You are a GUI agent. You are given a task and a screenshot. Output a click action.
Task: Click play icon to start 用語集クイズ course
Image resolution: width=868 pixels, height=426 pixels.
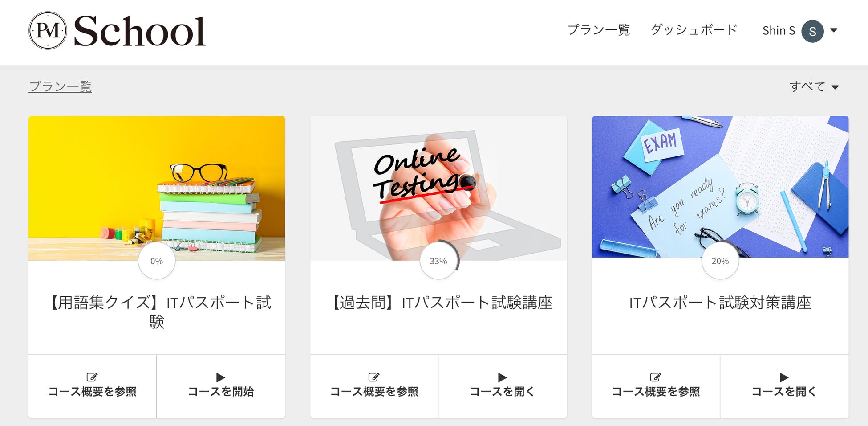tap(220, 377)
